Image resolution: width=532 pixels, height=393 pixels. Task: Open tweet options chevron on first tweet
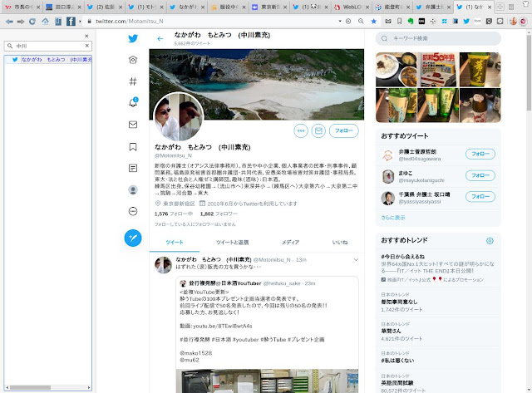(356, 260)
